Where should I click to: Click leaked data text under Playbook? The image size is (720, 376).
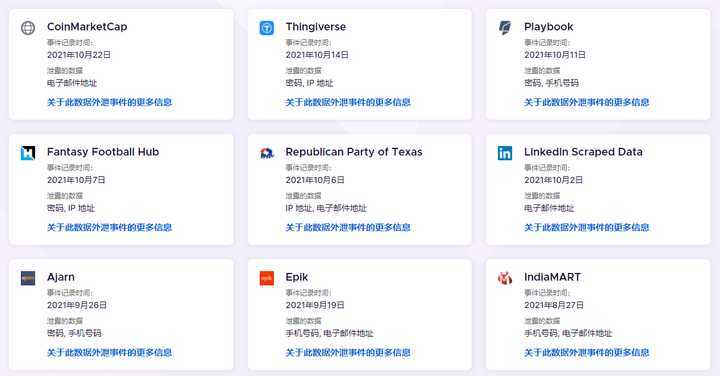[x=551, y=83]
